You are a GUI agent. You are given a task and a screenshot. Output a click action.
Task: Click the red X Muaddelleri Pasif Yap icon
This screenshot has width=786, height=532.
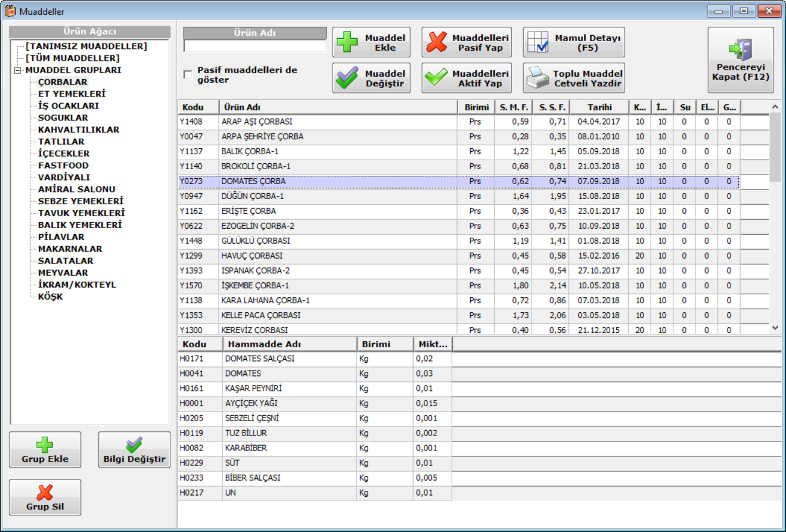pos(437,42)
